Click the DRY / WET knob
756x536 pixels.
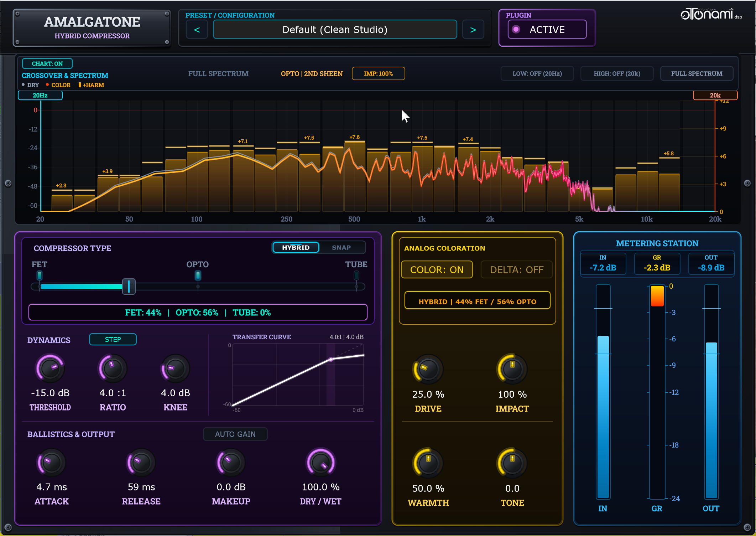[x=321, y=463]
